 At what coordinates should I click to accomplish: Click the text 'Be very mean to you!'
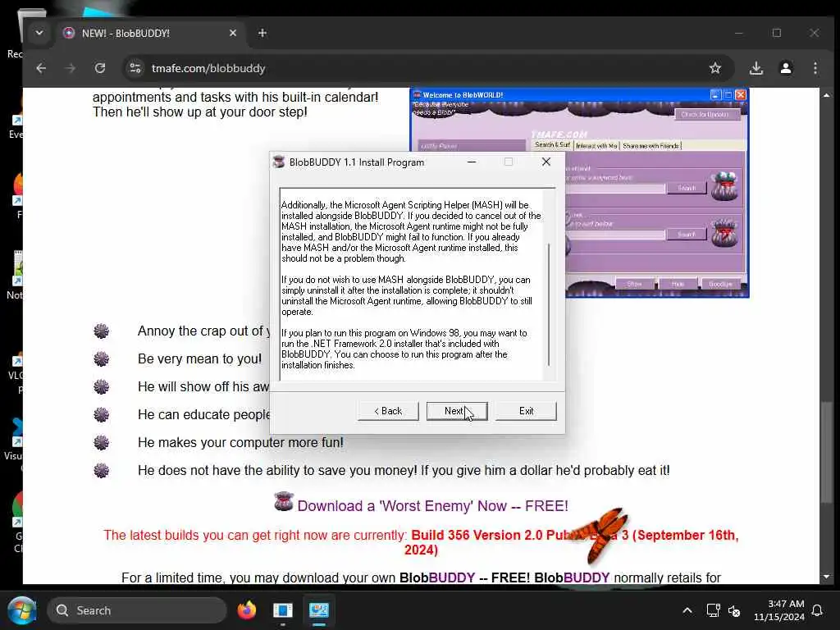coord(200,359)
